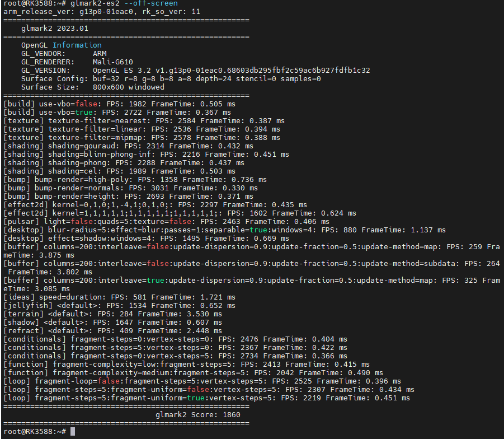The width and height of the screenshot is (504, 439).
Task: Click the '[build] use-vbo=true' result line
Action: (117, 113)
